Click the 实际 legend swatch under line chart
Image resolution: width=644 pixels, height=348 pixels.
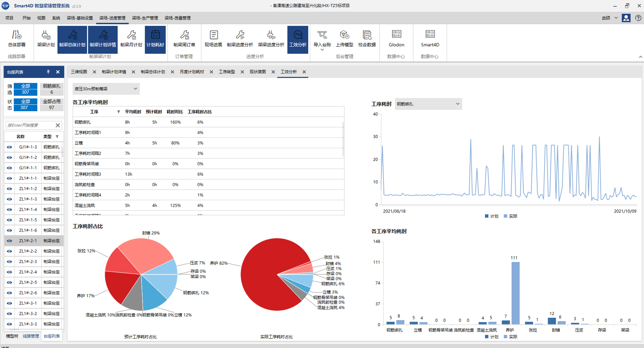[x=506, y=216]
